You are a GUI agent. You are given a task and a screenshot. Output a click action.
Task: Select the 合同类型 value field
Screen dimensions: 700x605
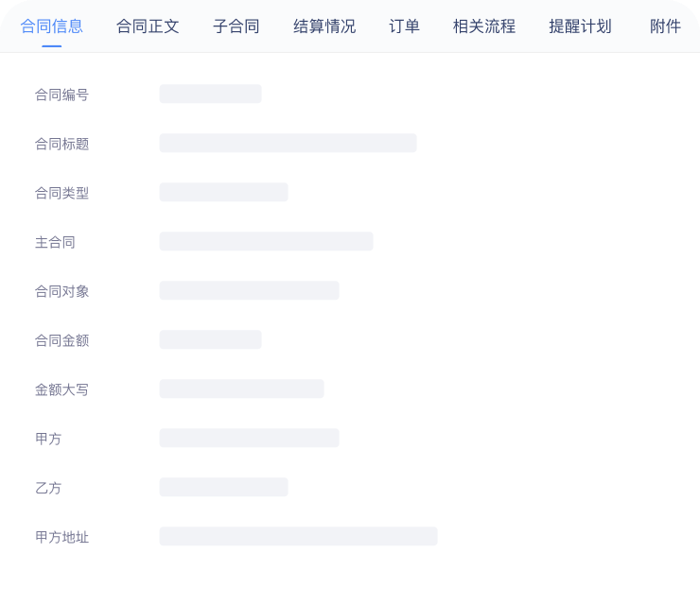(x=223, y=192)
